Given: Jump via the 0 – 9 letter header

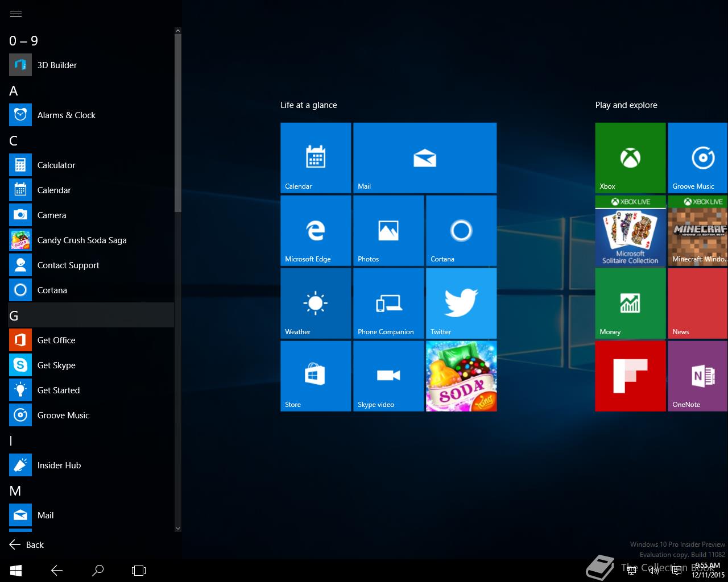Looking at the screenshot, I should 91,40.
